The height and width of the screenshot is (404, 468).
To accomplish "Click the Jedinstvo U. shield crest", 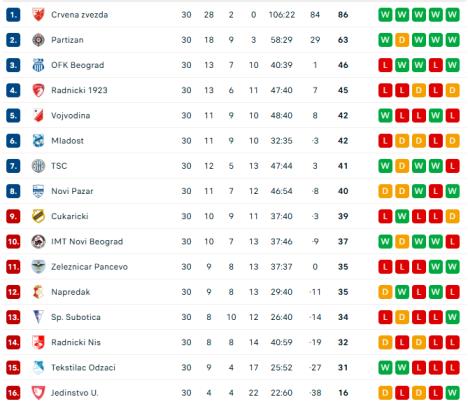I will coord(38,393).
